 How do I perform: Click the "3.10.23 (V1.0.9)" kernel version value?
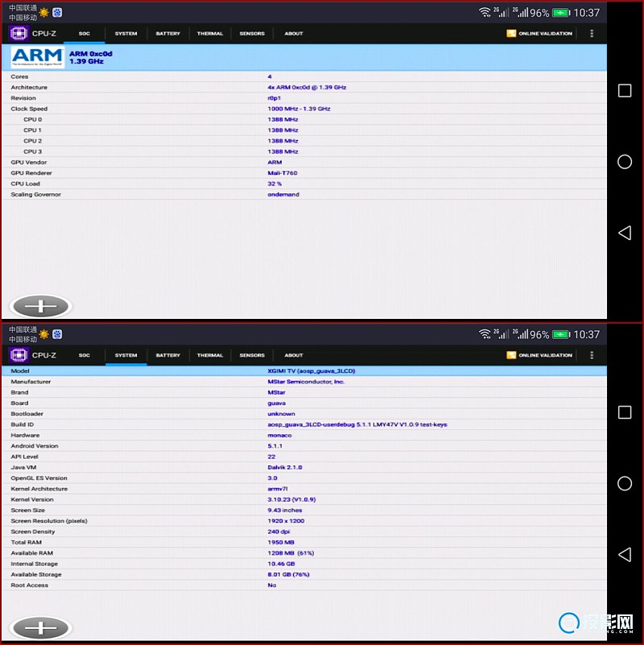pyautogui.click(x=291, y=499)
